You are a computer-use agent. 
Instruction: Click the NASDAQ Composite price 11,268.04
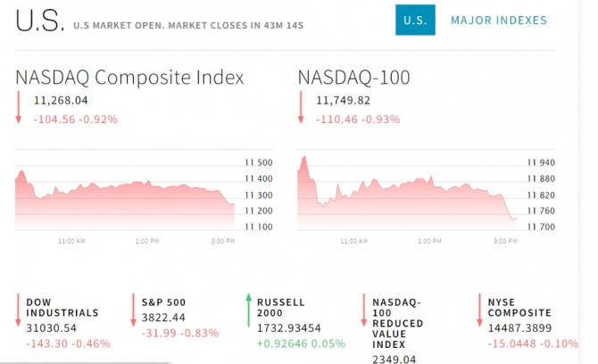pos(61,101)
